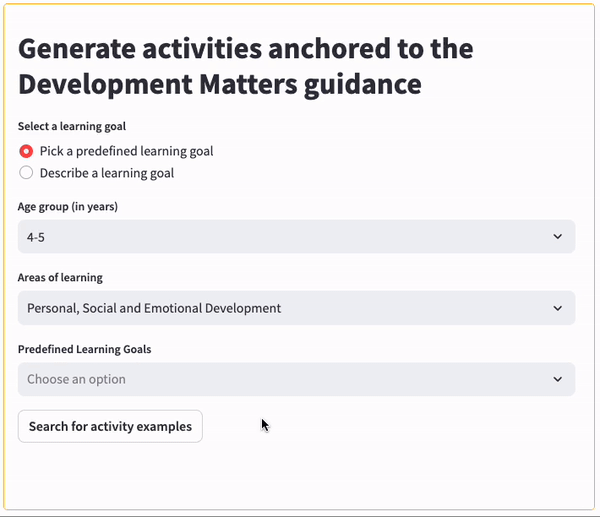Click the chevron arrow in Age group selector
The width and height of the screenshot is (600, 517).
pyautogui.click(x=557, y=236)
